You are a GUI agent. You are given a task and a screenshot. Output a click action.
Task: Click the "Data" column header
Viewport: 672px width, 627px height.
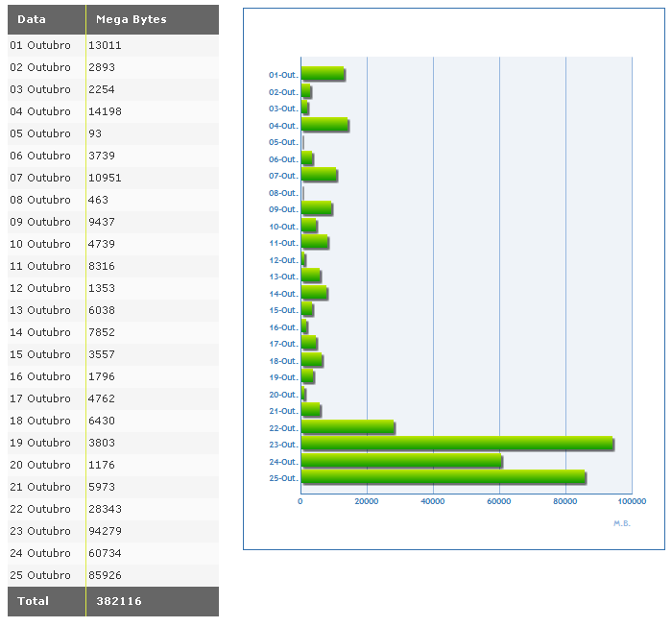coord(47,20)
